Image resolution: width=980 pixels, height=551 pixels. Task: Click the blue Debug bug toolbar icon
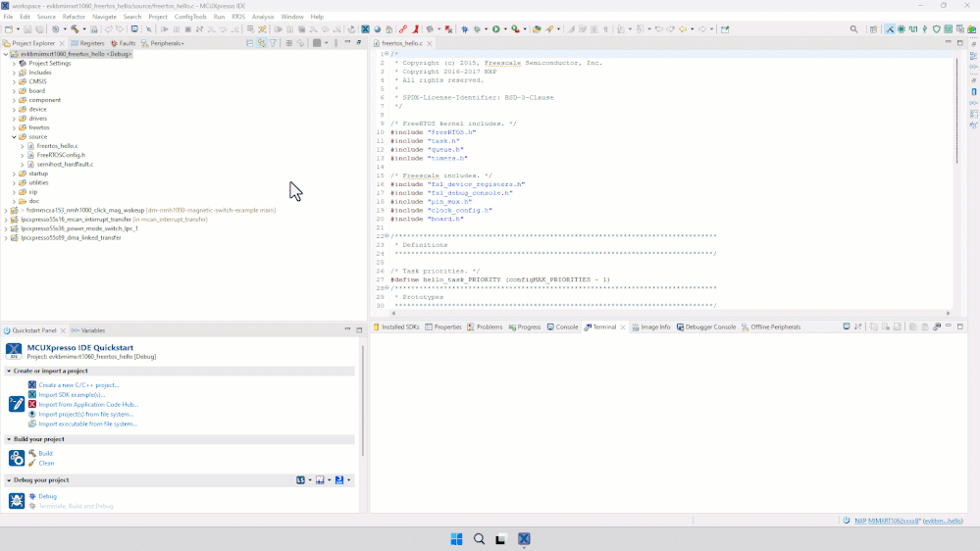tap(464, 29)
